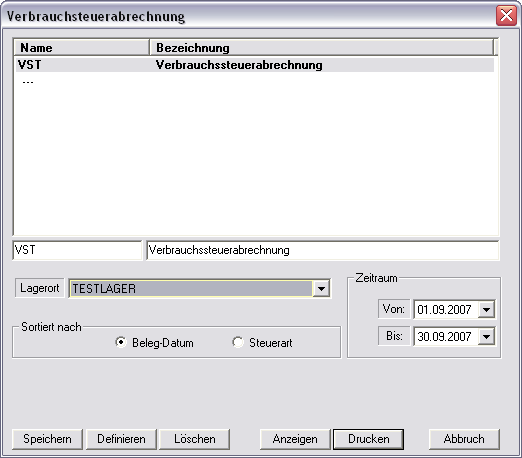522x458 pixels.
Task: Select the VST row in the list
Action: [255, 65]
